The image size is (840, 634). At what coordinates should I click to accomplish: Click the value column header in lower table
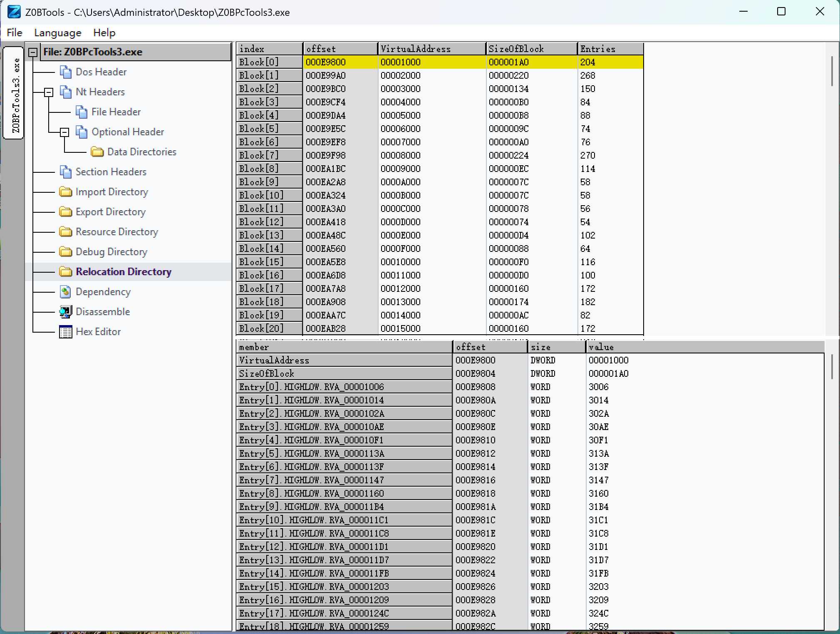click(x=705, y=347)
